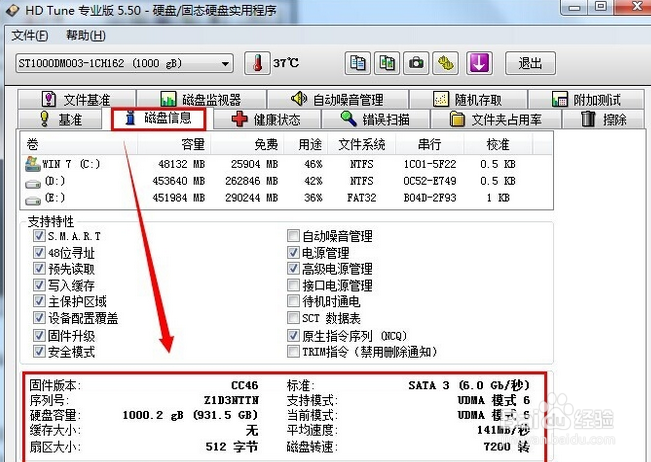Click the 串行 column header
Image resolution: width=651 pixels, height=462 pixels.
[430, 144]
